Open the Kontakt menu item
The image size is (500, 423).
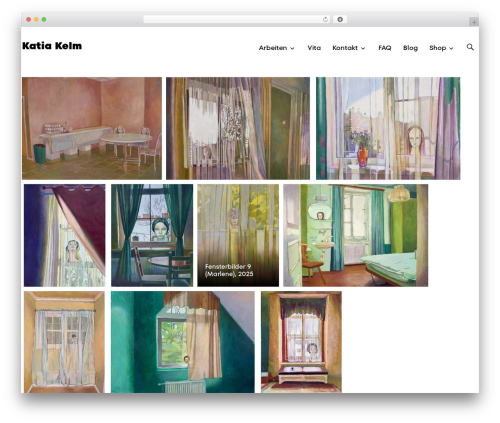click(345, 48)
